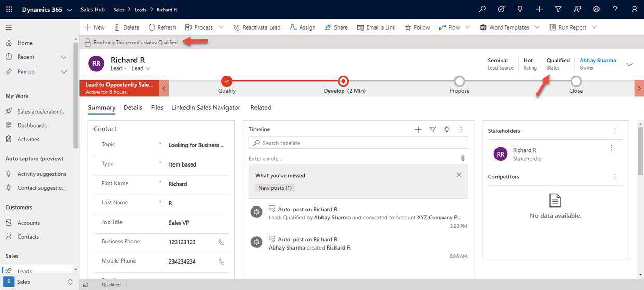
Task: Open the status bar expand form icon
Action: [x=85, y=285]
